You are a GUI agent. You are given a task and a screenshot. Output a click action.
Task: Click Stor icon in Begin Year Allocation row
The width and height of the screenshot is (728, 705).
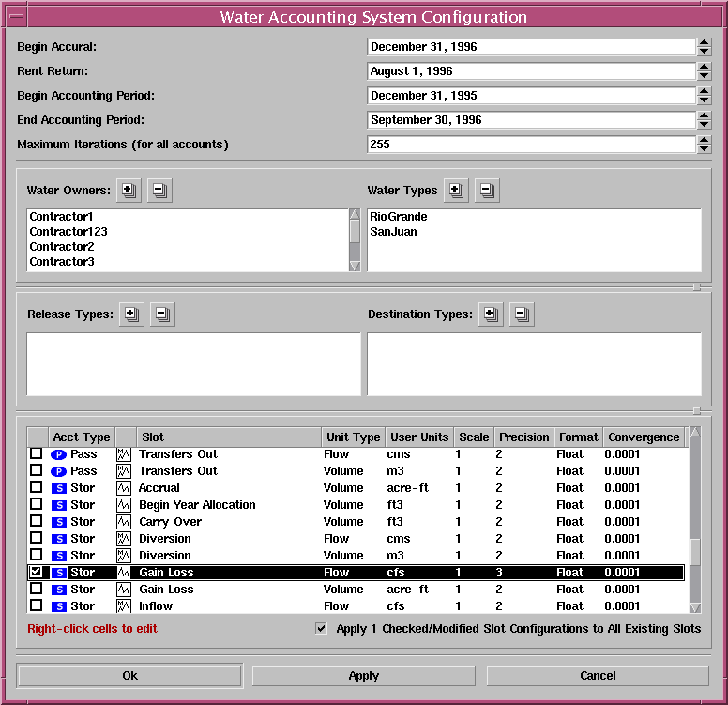click(58, 505)
